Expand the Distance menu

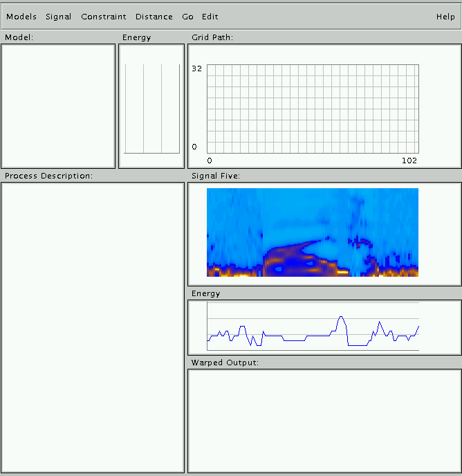pos(154,17)
